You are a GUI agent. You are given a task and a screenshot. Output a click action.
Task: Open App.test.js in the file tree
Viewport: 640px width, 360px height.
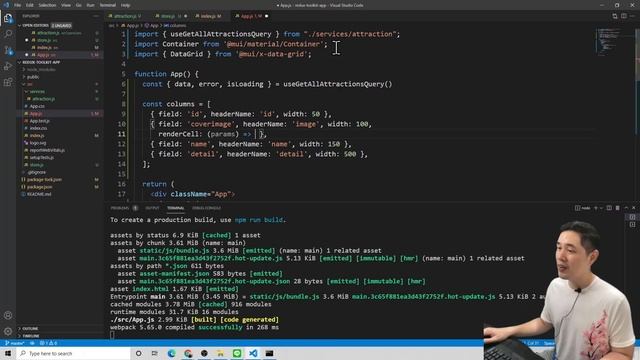tap(40, 121)
